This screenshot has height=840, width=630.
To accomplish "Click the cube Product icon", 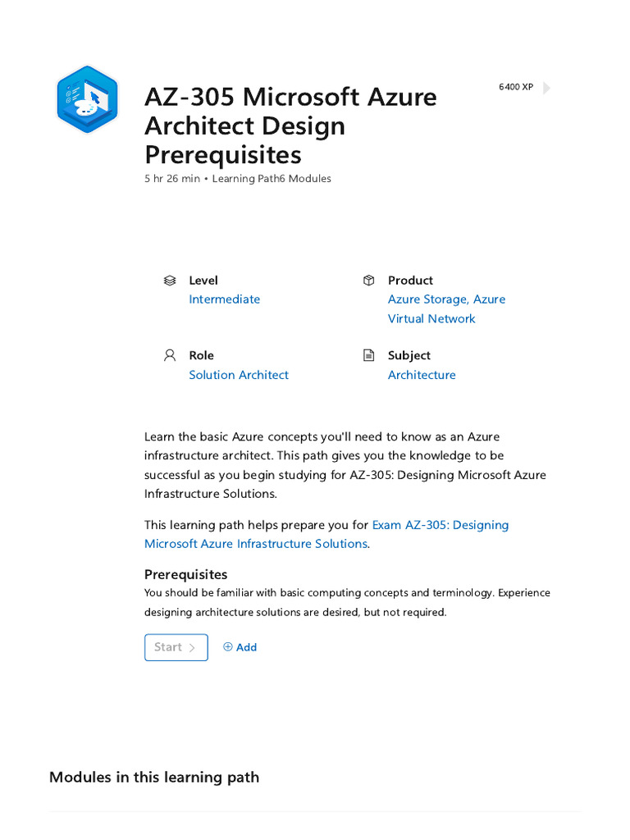I will click(368, 281).
